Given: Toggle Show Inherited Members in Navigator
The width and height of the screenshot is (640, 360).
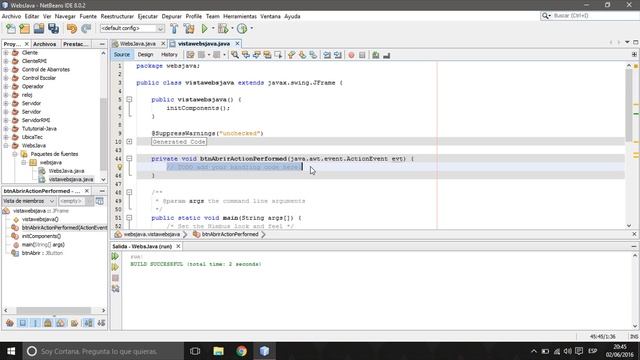Looking at the screenshot, I should coord(10,323).
